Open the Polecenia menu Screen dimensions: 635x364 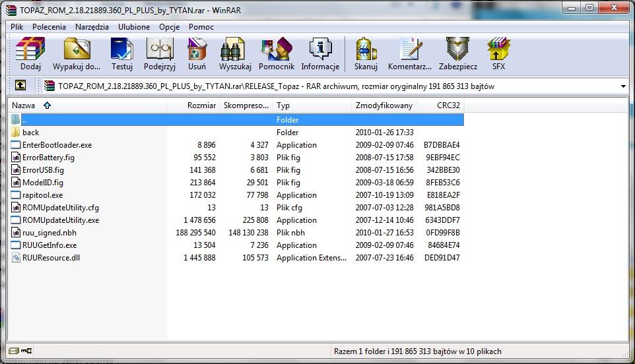tap(49, 27)
